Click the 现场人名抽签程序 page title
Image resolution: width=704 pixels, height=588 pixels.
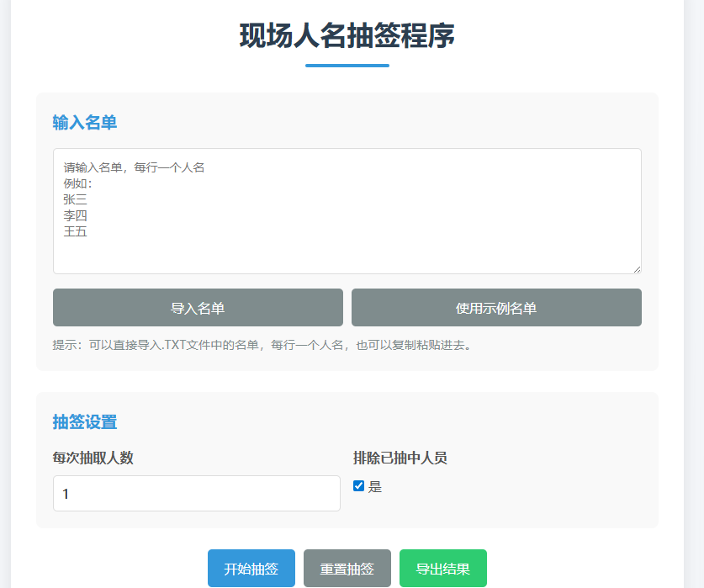click(347, 36)
